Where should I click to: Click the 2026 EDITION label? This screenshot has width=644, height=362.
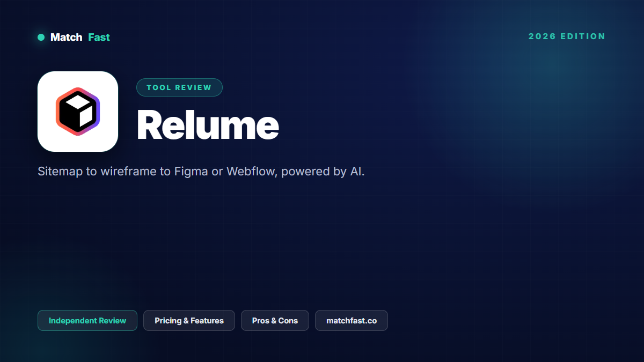(x=567, y=36)
